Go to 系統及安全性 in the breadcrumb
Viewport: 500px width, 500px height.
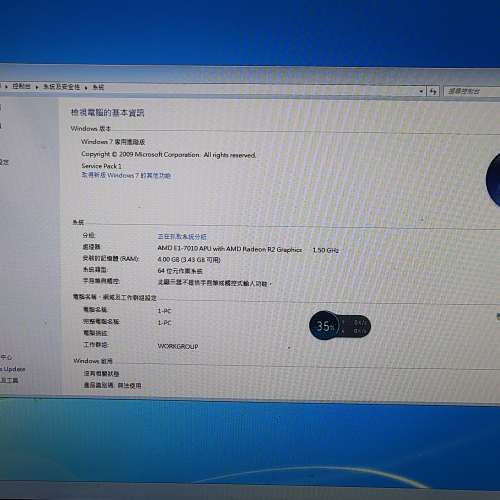point(61,87)
